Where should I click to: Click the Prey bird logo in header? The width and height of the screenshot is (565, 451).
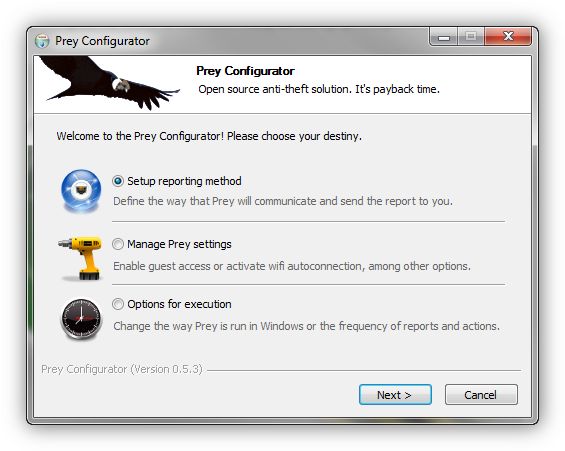[109, 83]
